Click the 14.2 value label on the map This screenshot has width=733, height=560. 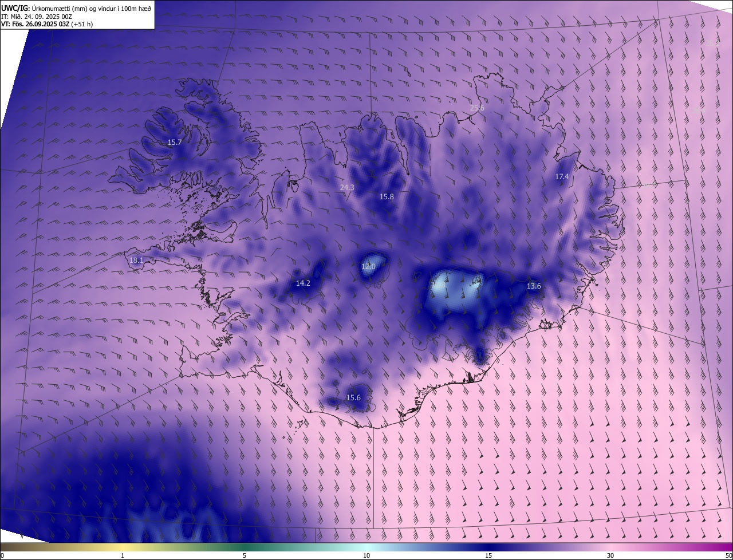pos(303,283)
